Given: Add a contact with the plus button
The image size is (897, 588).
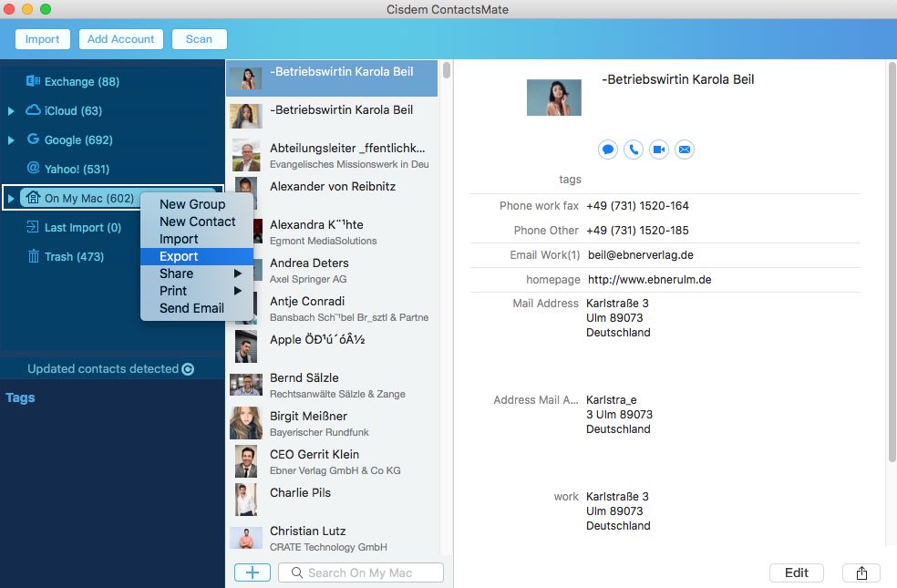Looking at the screenshot, I should coord(253,572).
